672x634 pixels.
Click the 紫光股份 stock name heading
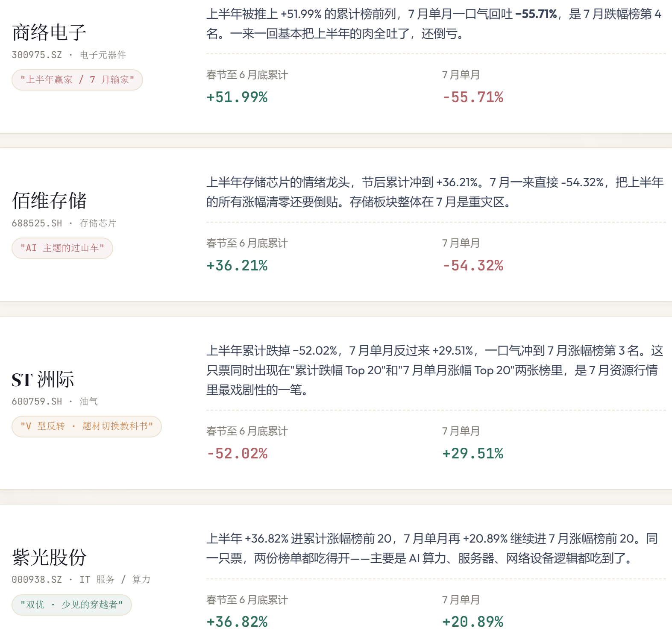coord(49,558)
